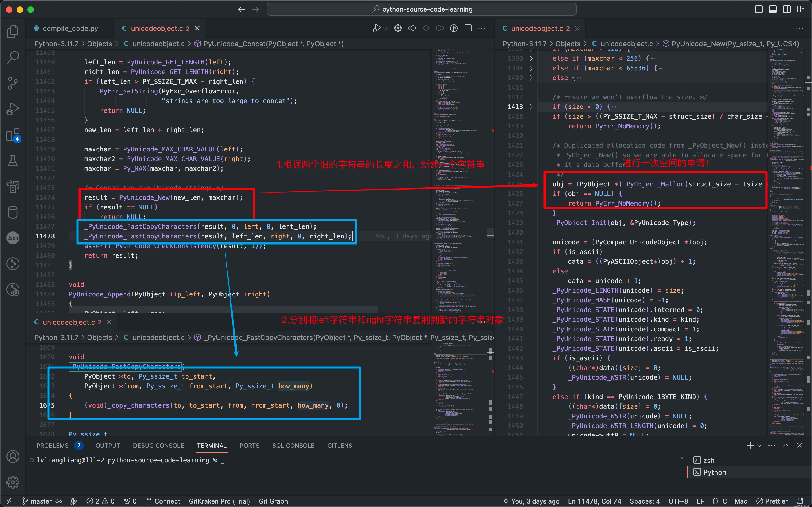Open terminal panel more actions menu
812x507 pixels.
point(772,445)
